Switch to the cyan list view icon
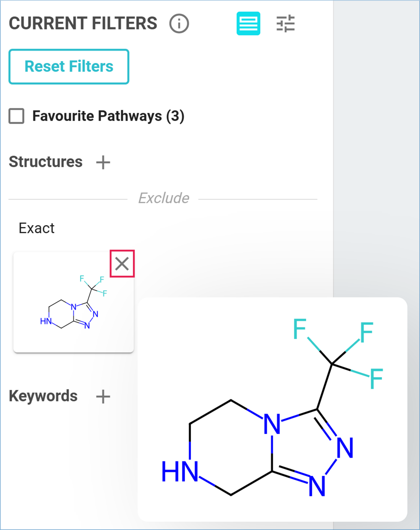 point(248,24)
